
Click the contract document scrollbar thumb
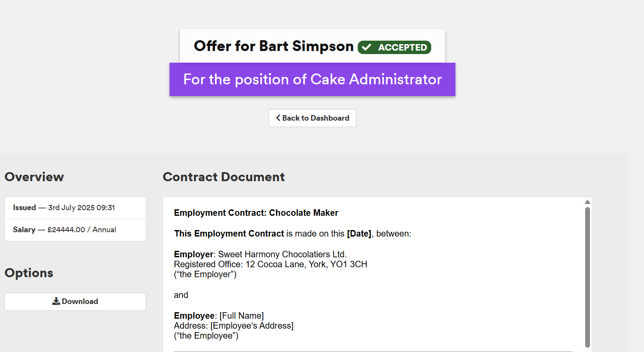point(587,277)
